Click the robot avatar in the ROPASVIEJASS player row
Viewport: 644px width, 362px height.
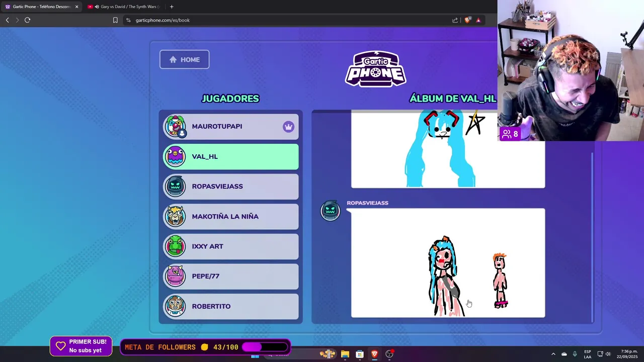tap(175, 187)
